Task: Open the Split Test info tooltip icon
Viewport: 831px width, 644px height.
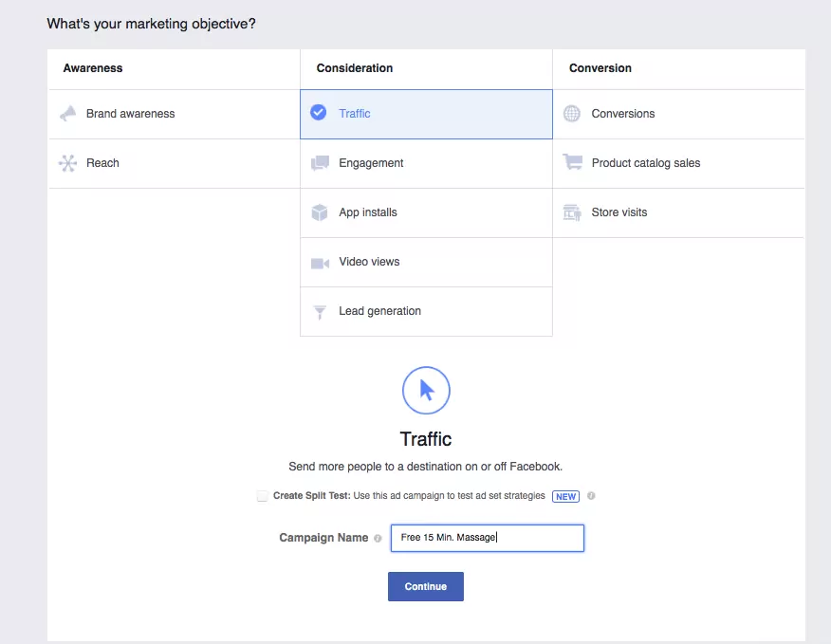Action: coord(591,496)
